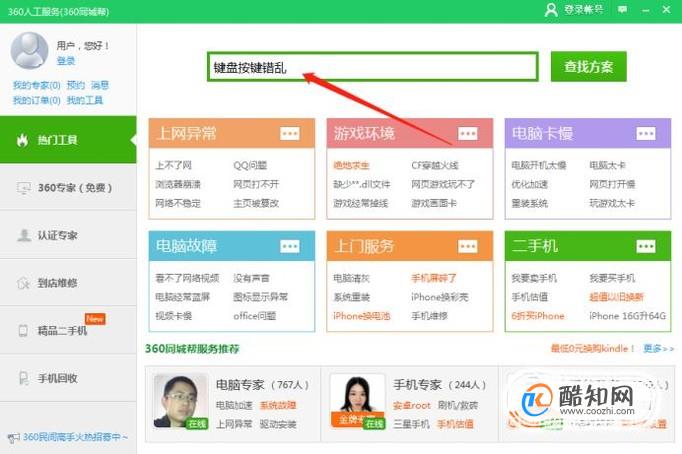The image size is (682, 454).
Task: Select the 认证专家 sidebar tab
Action: (x=68, y=235)
